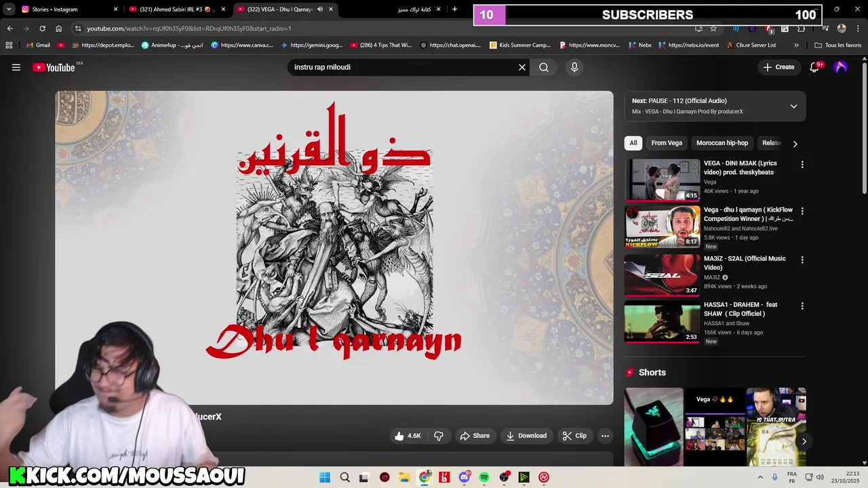Bookmark this page with the star
The height and width of the screenshot is (488, 868).
click(713, 28)
